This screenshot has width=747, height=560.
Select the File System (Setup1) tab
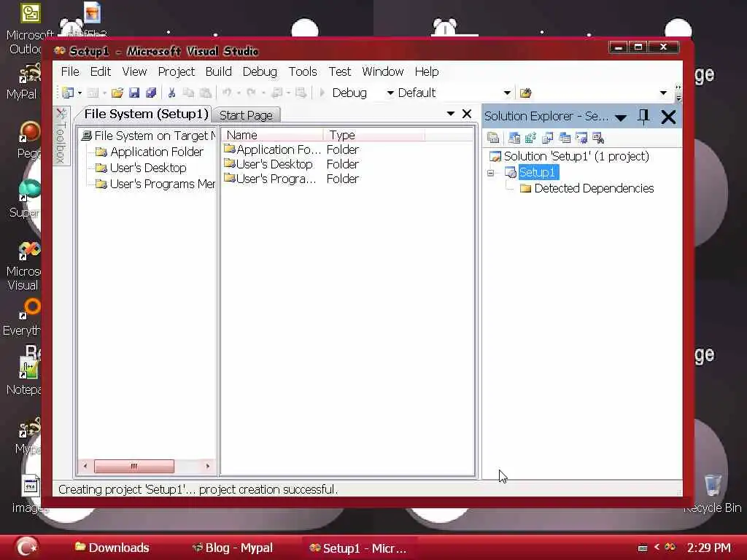tap(146, 114)
